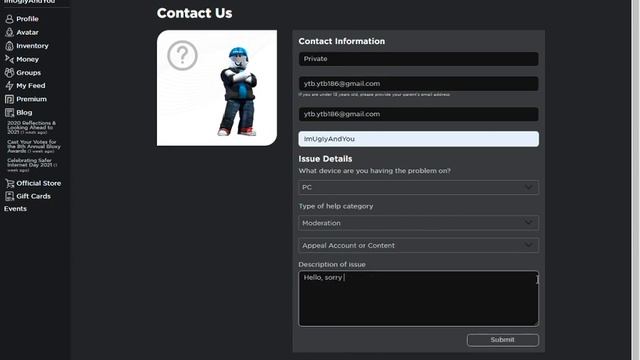Open the Premium icon in sidebar
Screen dimensions: 640x360
[9, 99]
